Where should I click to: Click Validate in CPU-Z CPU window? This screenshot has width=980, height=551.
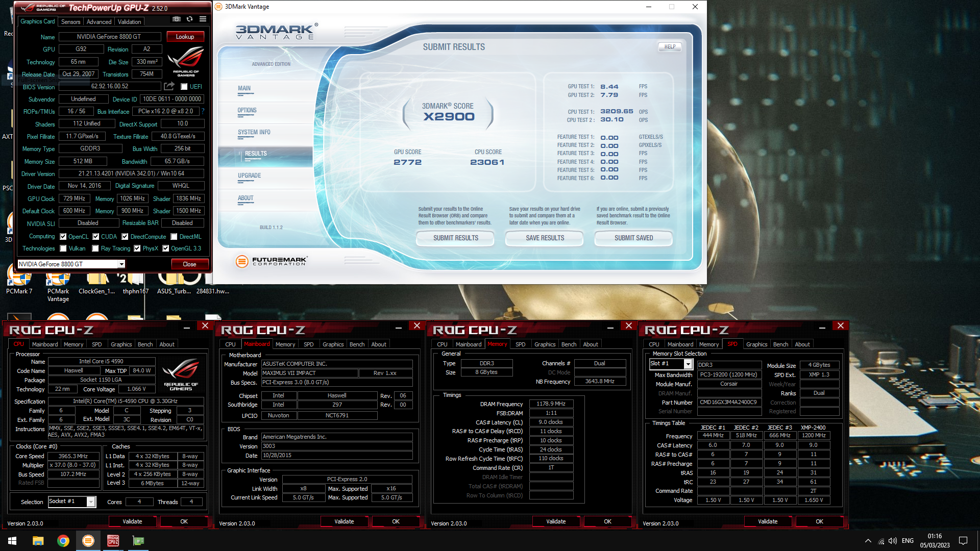[133, 521]
